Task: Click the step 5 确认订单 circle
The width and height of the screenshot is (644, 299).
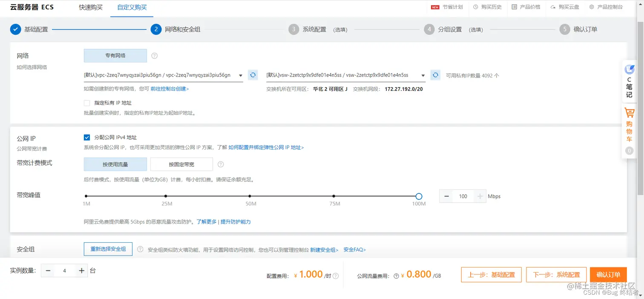Action: click(565, 29)
